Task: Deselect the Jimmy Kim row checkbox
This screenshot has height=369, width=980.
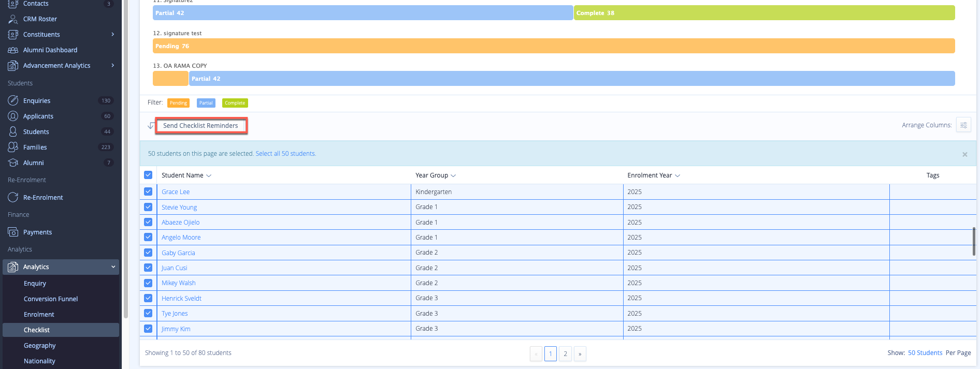Action: tap(148, 329)
